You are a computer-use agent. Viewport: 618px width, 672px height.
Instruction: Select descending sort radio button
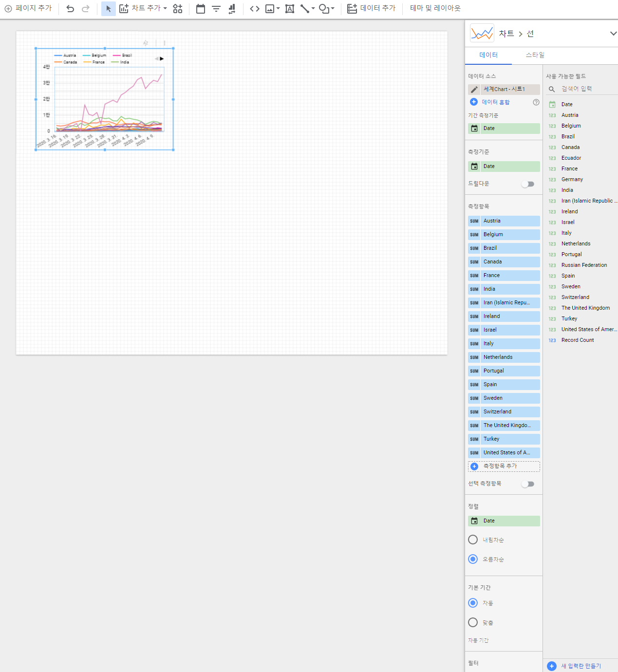pos(473,540)
